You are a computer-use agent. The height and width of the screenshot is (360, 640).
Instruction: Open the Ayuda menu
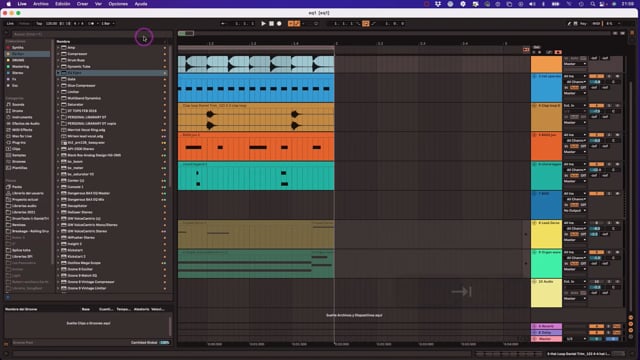tap(141, 4)
